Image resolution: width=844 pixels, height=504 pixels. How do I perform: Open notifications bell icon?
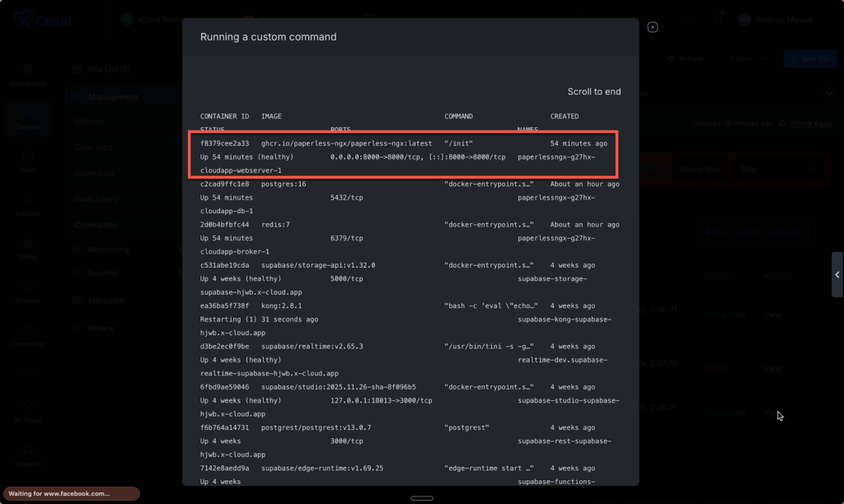(718, 20)
